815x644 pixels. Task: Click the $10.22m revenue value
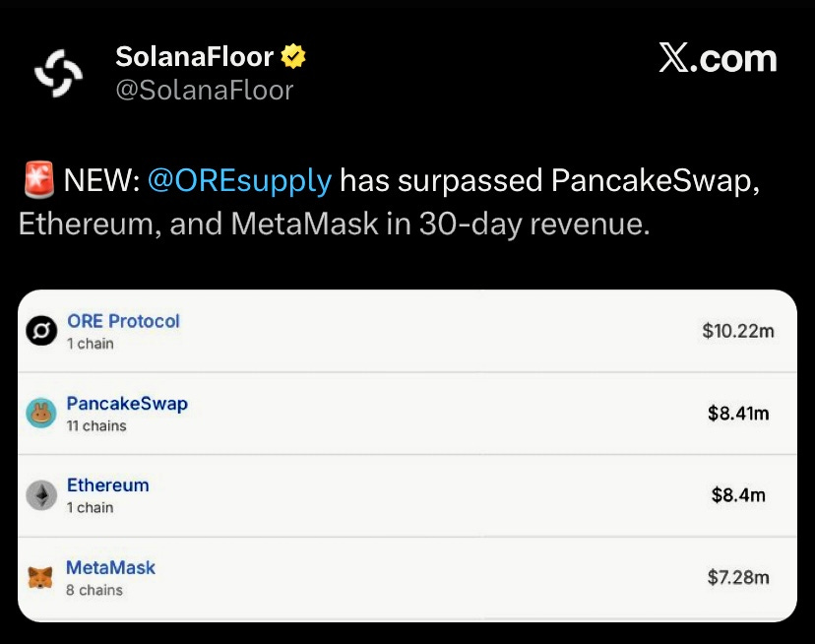point(738,331)
